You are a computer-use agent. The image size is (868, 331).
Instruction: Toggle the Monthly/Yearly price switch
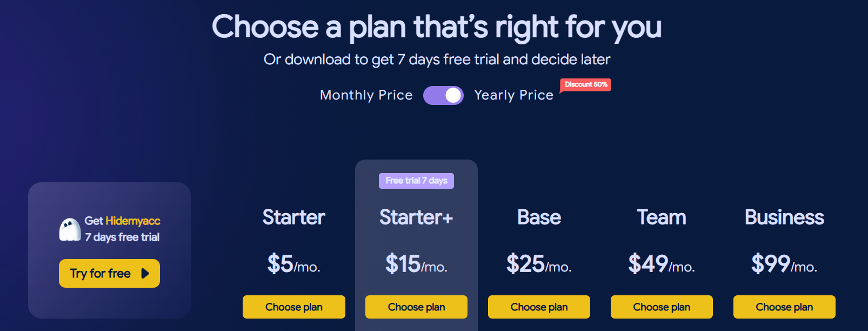coord(443,95)
